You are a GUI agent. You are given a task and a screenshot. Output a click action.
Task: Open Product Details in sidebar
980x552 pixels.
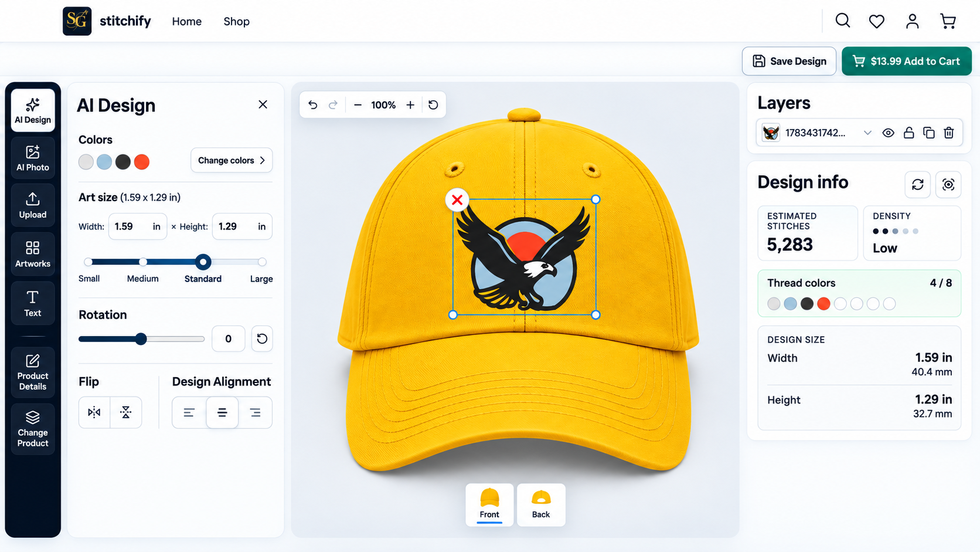(x=33, y=372)
